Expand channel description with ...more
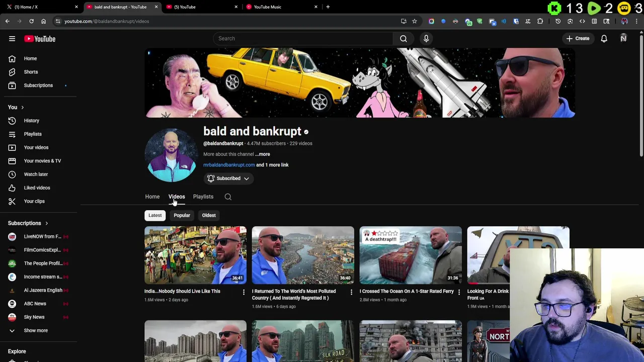Screen dimensions: 644x362 click(263, 154)
